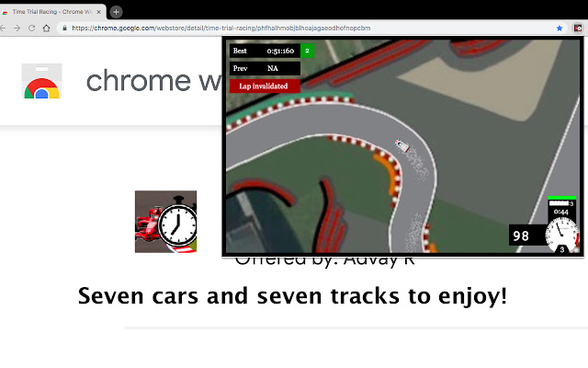Go forward to next page

(x=17, y=29)
